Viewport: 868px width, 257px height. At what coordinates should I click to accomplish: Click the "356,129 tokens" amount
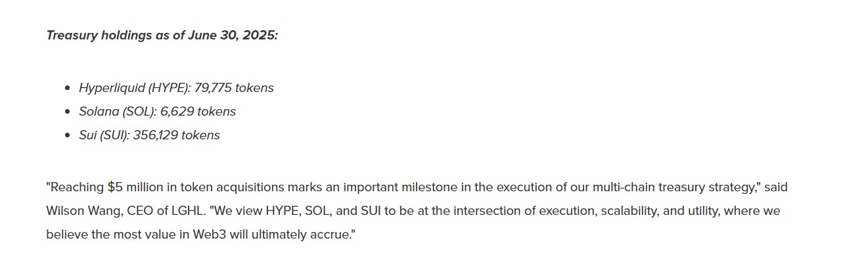(x=177, y=135)
